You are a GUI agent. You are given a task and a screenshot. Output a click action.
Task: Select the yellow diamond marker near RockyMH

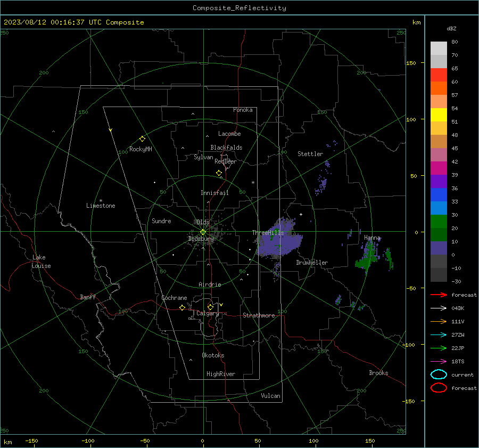coord(142,139)
